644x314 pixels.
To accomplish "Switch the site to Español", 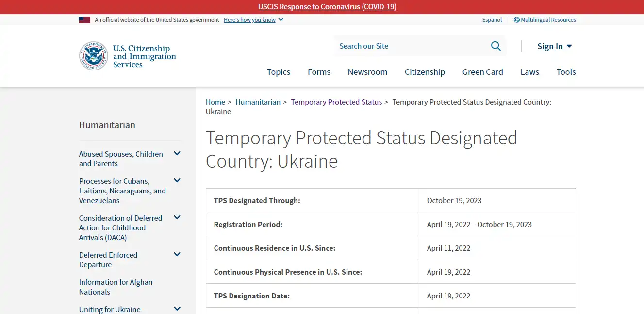I will [492, 19].
